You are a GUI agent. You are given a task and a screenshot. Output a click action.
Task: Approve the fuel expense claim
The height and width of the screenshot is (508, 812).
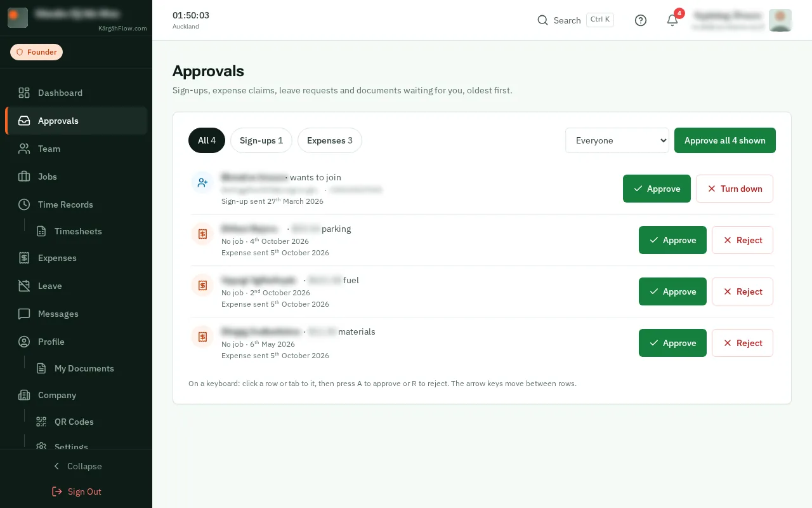672,291
